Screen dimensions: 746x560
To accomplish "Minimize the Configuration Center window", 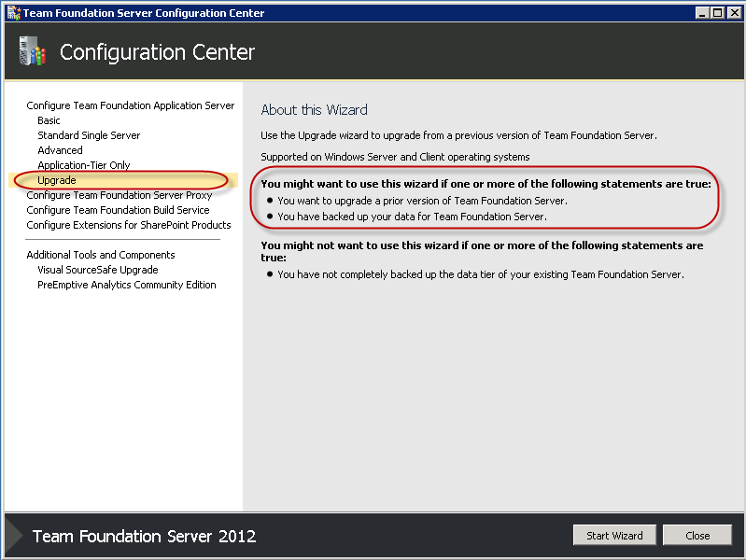I will (702, 13).
